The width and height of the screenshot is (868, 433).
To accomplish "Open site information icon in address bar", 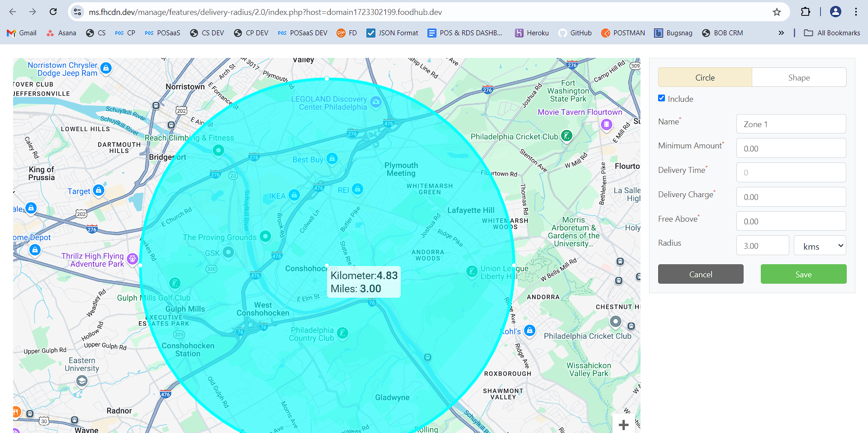I will [78, 12].
